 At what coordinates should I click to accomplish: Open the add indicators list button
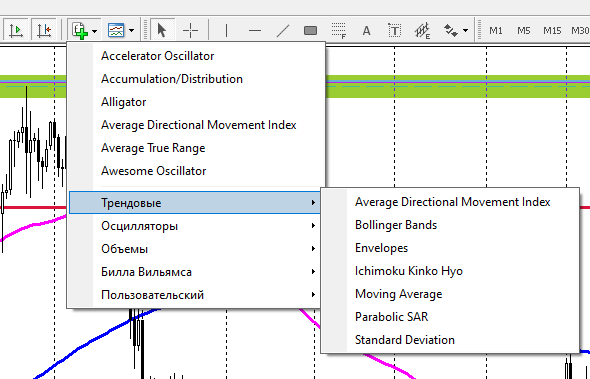(80, 30)
